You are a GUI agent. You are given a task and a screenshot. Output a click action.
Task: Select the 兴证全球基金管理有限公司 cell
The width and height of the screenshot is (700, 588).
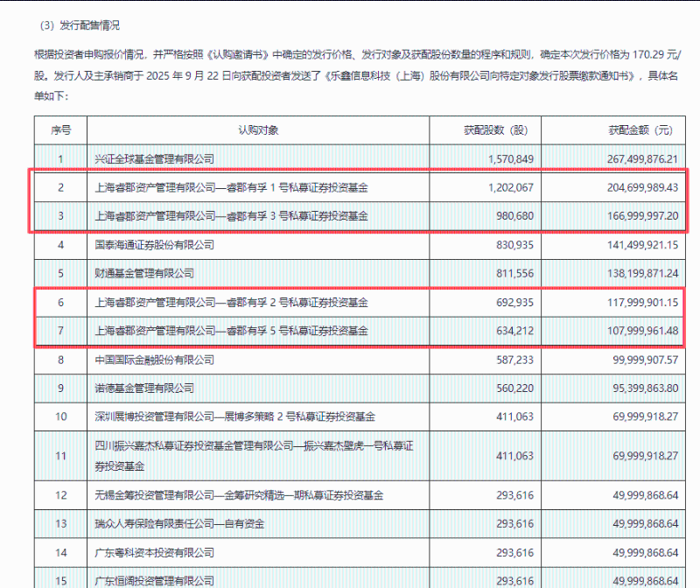coord(154,158)
